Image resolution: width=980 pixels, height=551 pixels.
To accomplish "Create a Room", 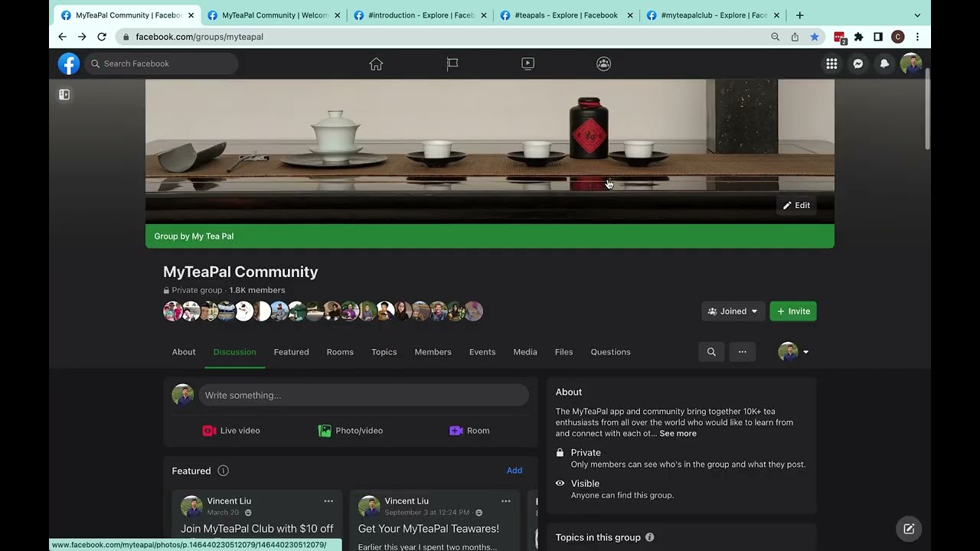I will 469,431.
